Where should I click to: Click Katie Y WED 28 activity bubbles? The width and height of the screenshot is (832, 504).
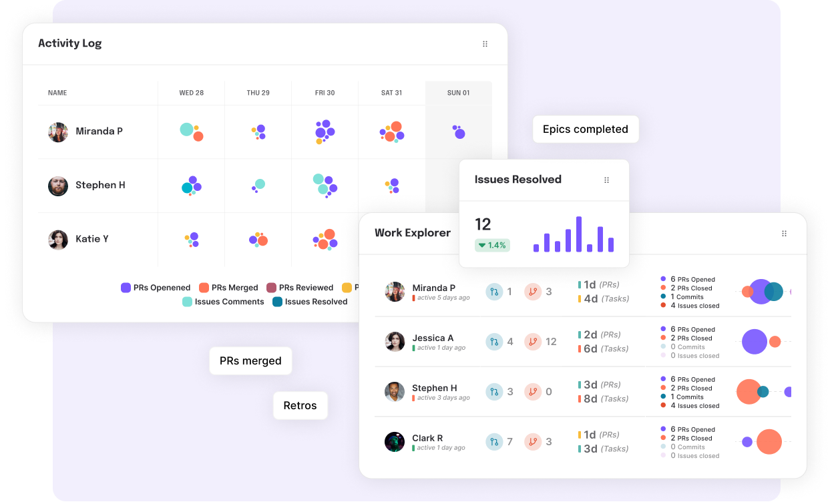(x=192, y=239)
